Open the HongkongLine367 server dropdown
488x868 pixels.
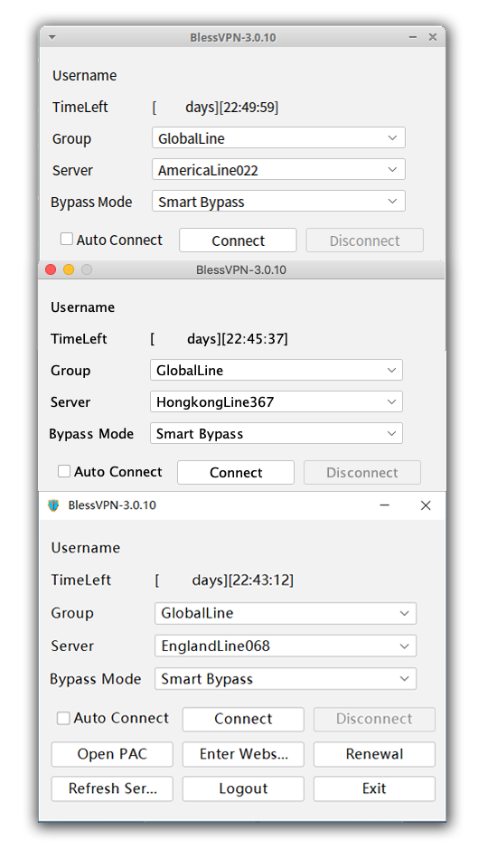click(277, 401)
